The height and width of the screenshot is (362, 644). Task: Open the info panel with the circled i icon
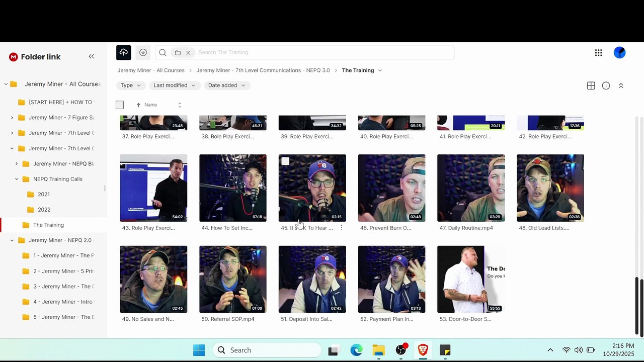(606, 86)
